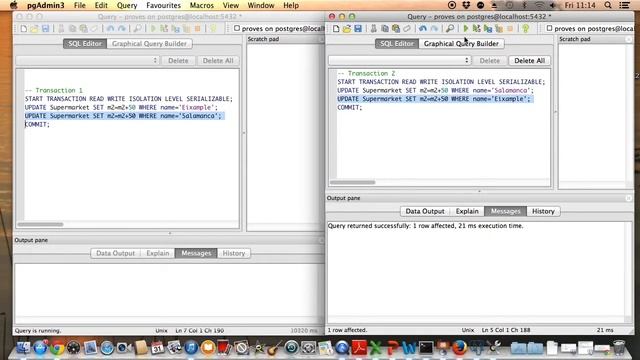Open History tab in right output pane
This screenshot has height=360, width=640.
[x=543, y=211]
